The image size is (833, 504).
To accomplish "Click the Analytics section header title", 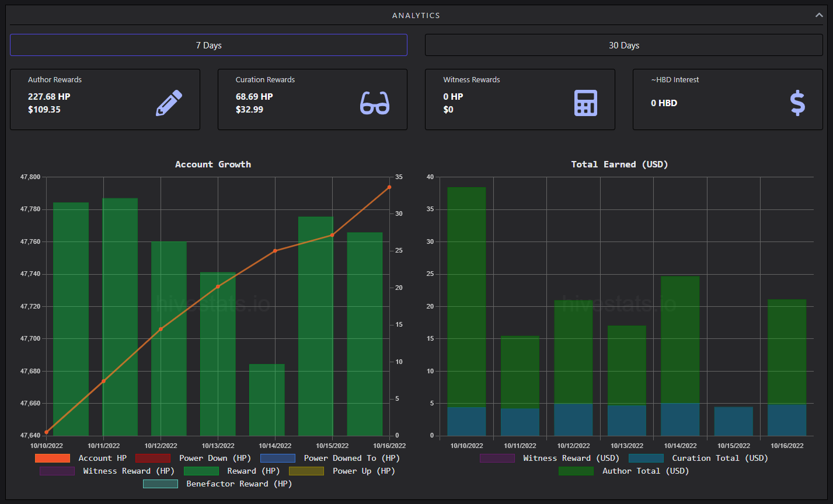I will click(x=416, y=16).
